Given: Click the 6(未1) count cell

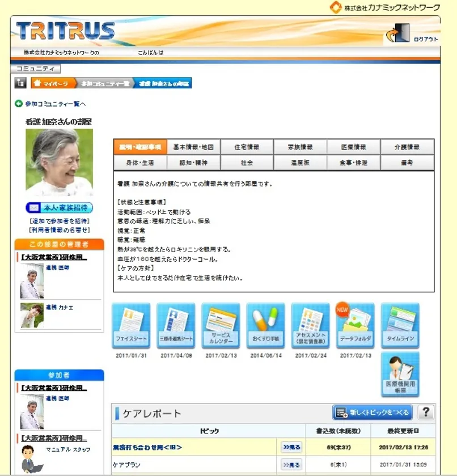Looking at the screenshot, I should click(338, 465).
